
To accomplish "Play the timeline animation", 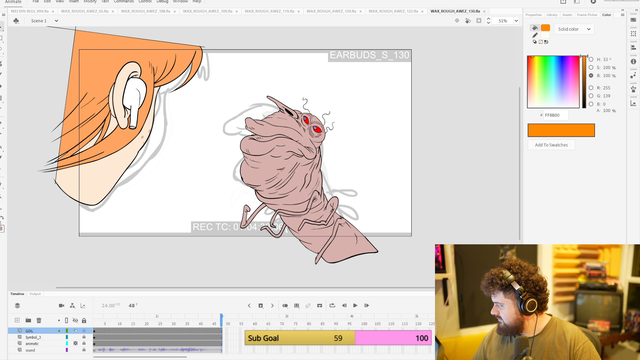I will coord(355,305).
